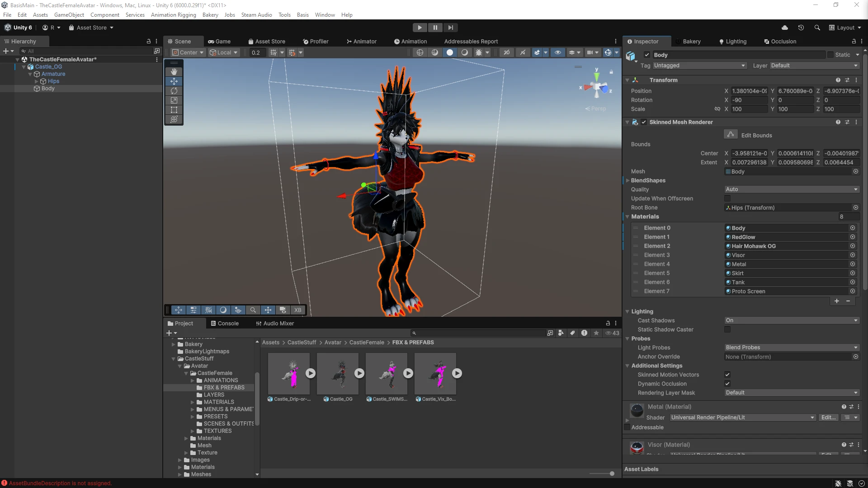Adjust the Project icon size slider
This screenshot has height=488, width=868.
click(x=612, y=474)
